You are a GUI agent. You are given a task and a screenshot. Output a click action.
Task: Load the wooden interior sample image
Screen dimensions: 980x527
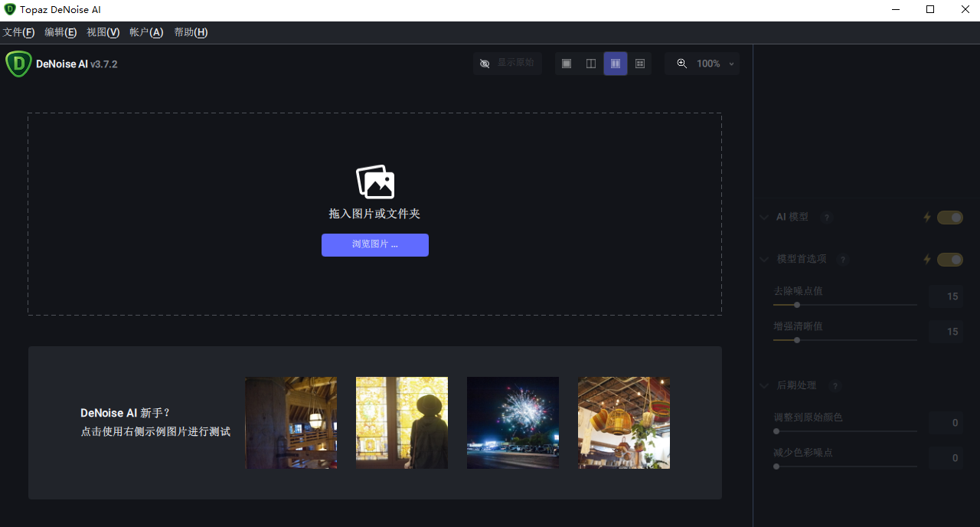tap(291, 423)
